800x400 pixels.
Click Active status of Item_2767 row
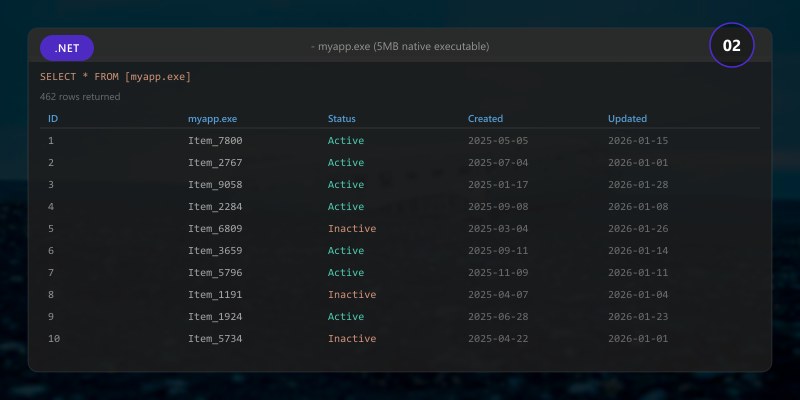point(346,162)
